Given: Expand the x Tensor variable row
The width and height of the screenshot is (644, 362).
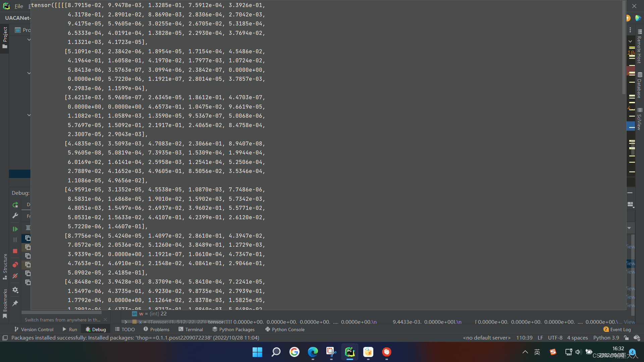Looking at the screenshot, I should 126,322.
